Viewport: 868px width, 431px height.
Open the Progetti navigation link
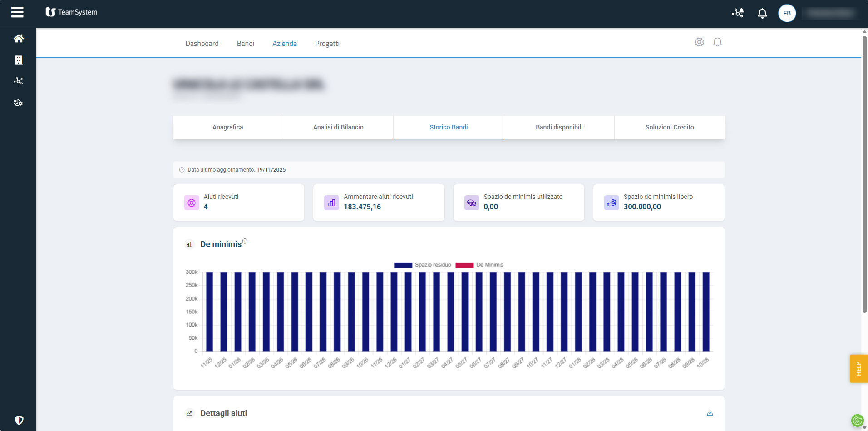327,44
